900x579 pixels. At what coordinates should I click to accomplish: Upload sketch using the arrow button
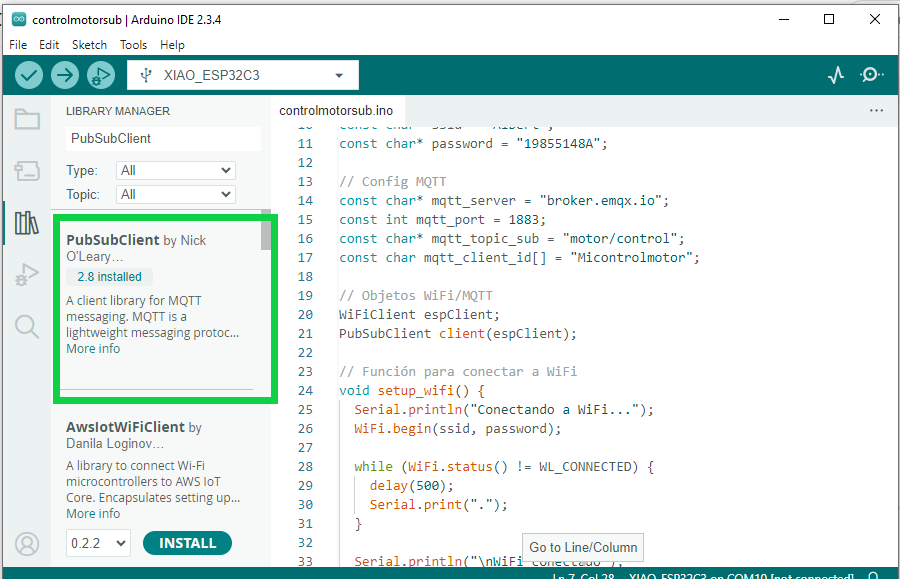tap(65, 75)
